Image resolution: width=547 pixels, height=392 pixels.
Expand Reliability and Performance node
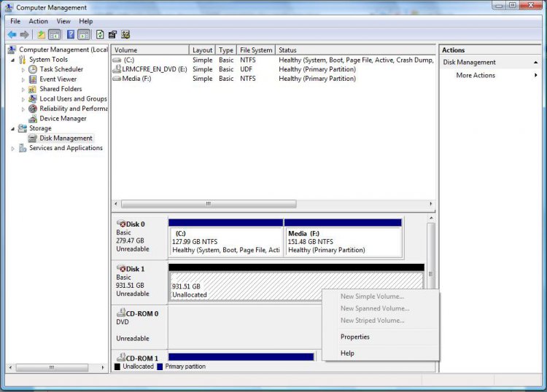[23, 109]
